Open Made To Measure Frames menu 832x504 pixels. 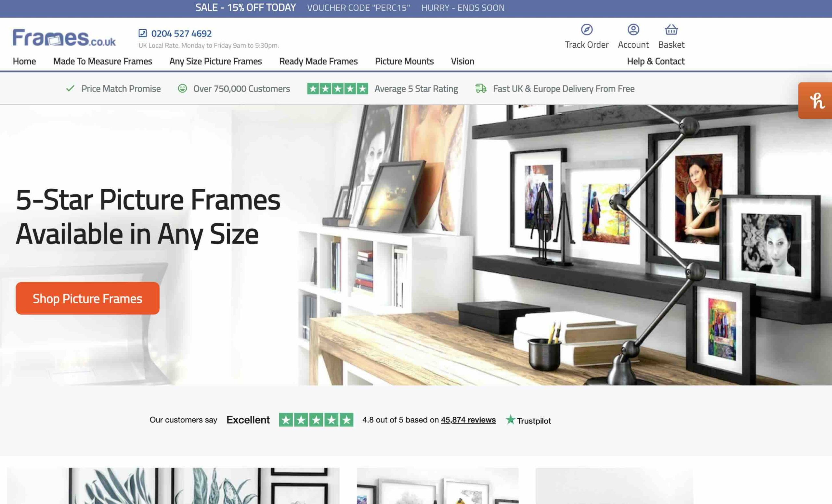coord(103,61)
